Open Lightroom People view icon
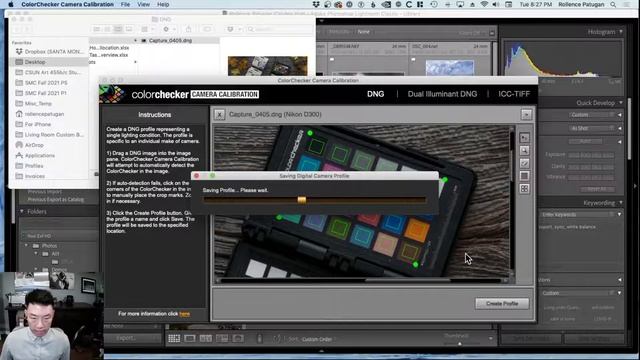The height and width of the screenshot is (360, 640). [x=238, y=338]
